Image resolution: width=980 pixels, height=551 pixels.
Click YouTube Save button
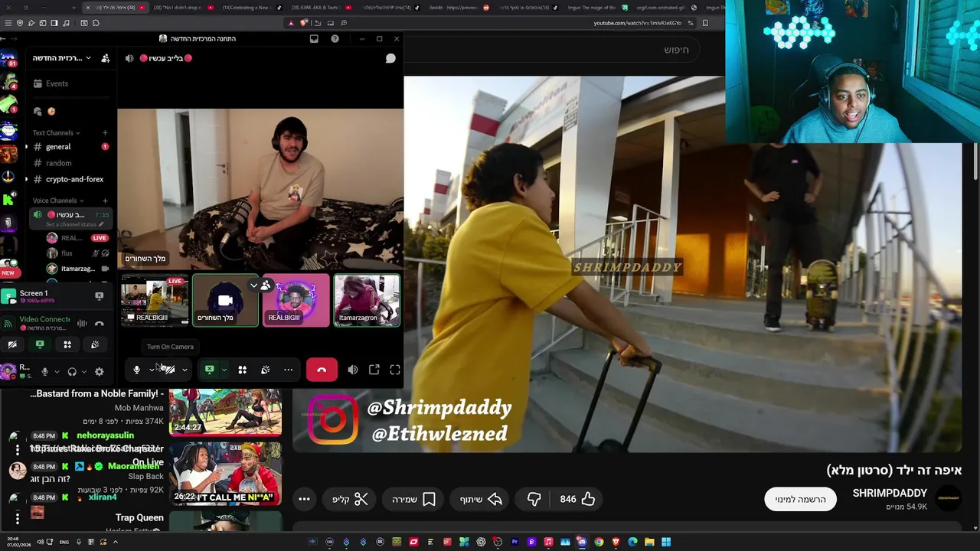tap(413, 500)
